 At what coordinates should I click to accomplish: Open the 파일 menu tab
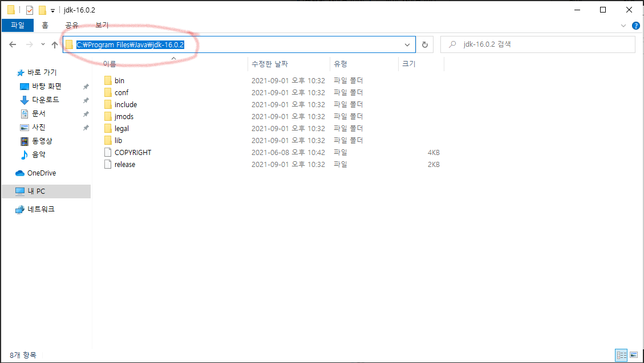coord(18,25)
